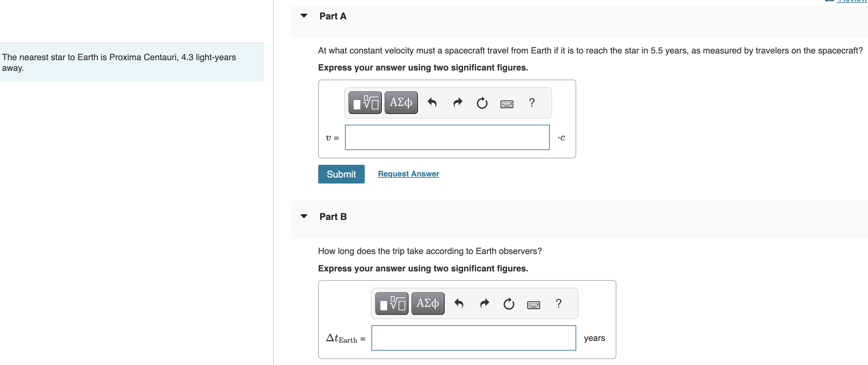Image resolution: width=868 pixels, height=365 pixels.
Task: Open help question mark in Part B
Action: click(x=558, y=303)
